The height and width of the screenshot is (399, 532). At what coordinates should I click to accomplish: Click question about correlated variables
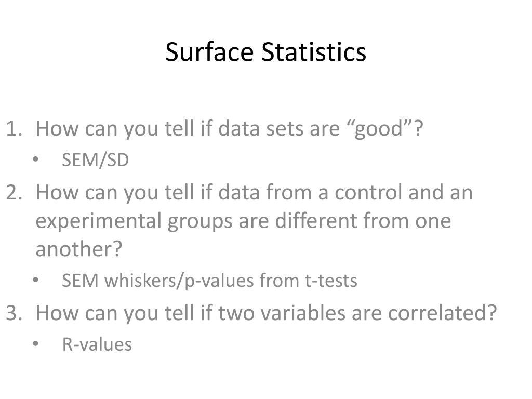pos(266,313)
